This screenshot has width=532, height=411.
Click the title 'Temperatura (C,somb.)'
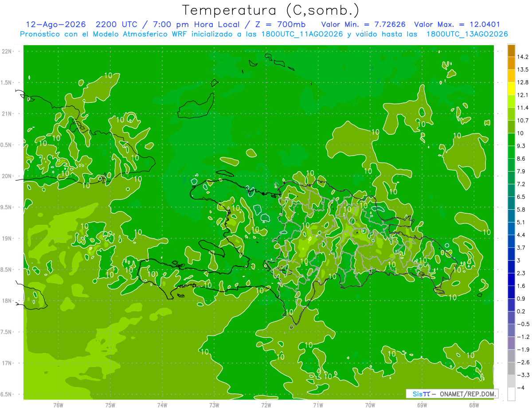click(270, 10)
